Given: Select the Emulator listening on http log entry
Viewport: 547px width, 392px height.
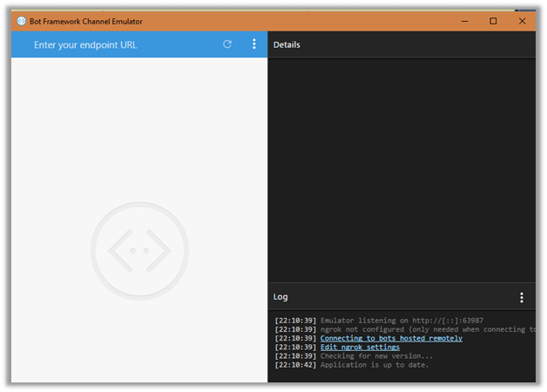Looking at the screenshot, I should pos(401,321).
